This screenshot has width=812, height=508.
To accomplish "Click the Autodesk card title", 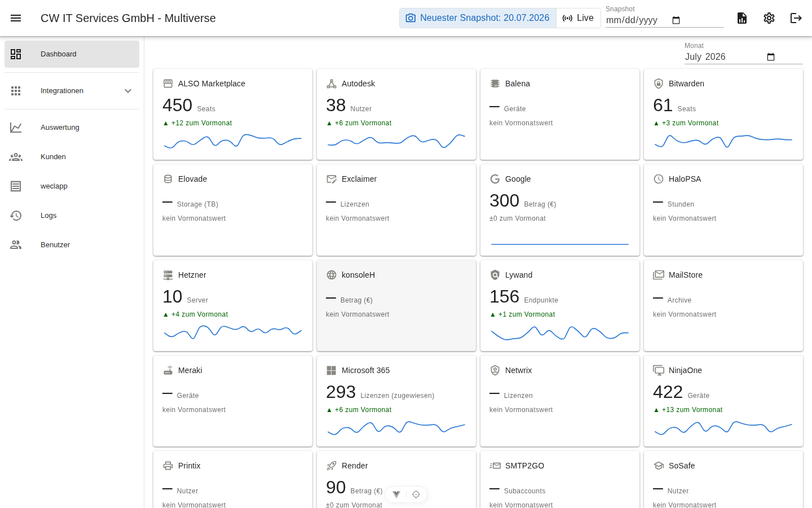I will [358, 84].
